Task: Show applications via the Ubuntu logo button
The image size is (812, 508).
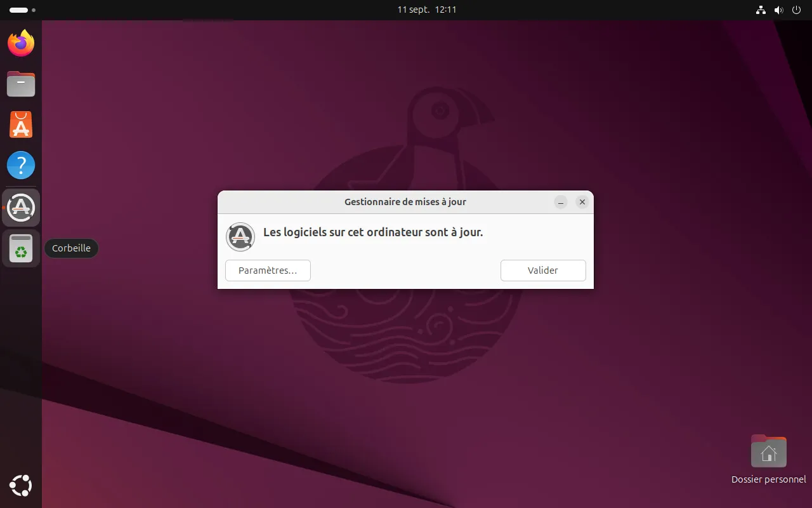Action: (x=21, y=486)
